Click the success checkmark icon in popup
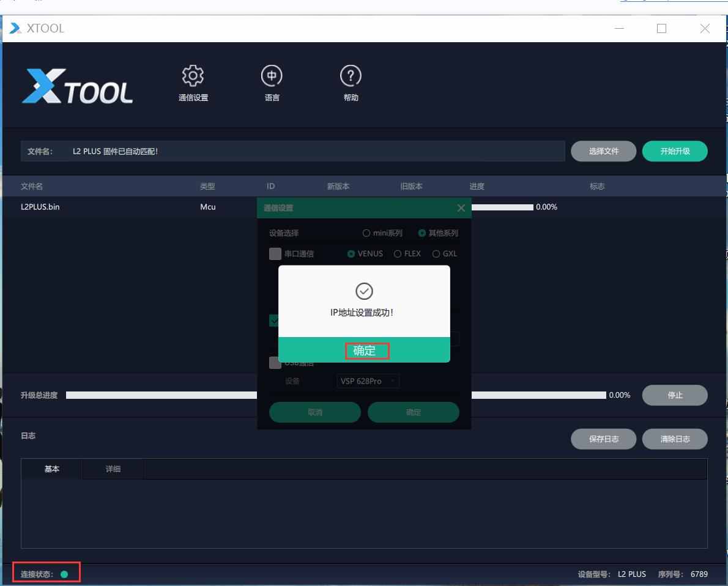The image size is (728, 586). [x=364, y=291]
